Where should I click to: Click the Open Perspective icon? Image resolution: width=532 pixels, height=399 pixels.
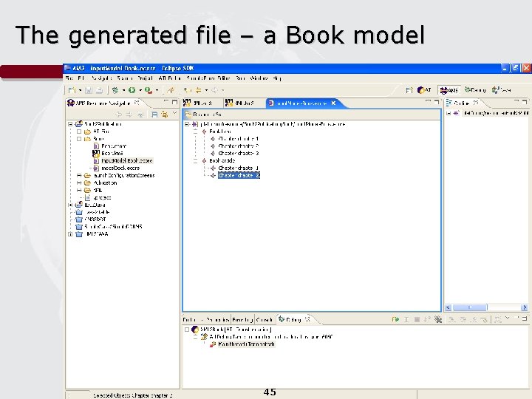click(409, 90)
